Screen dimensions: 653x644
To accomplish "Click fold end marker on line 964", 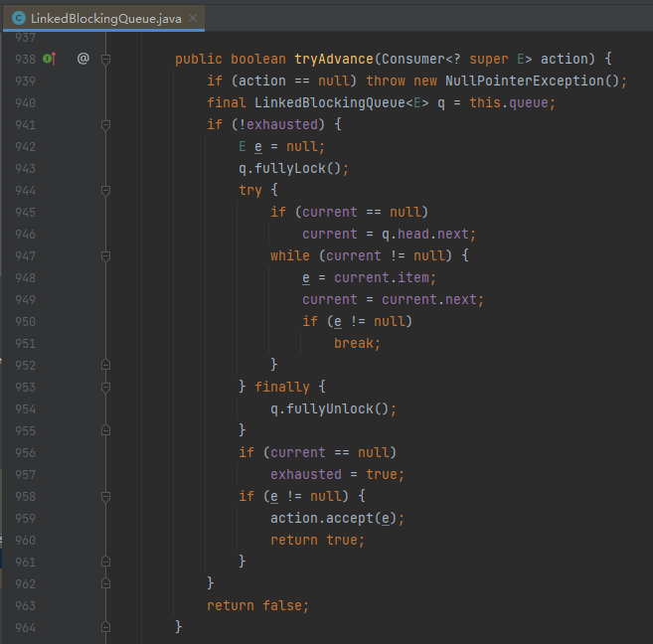I will [x=105, y=627].
